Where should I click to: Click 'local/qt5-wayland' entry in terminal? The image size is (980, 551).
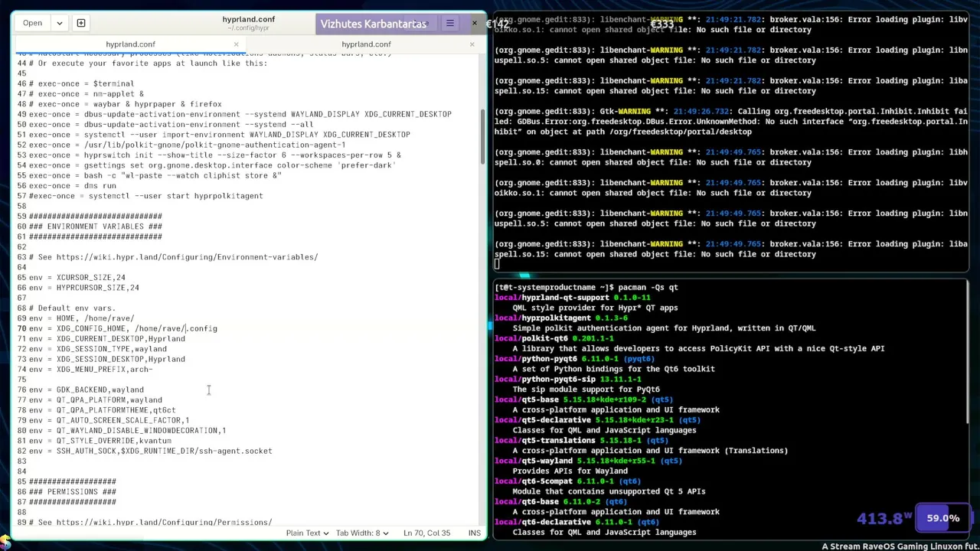tap(534, 461)
